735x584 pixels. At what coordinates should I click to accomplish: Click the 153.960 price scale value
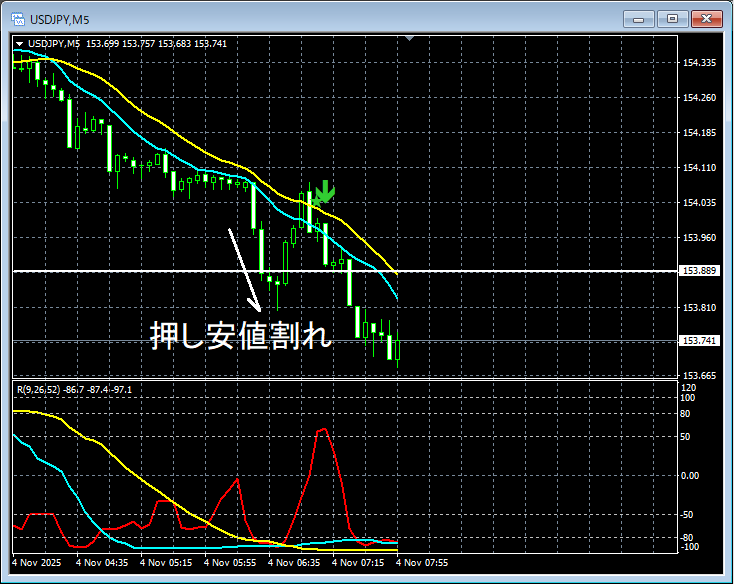(699, 238)
